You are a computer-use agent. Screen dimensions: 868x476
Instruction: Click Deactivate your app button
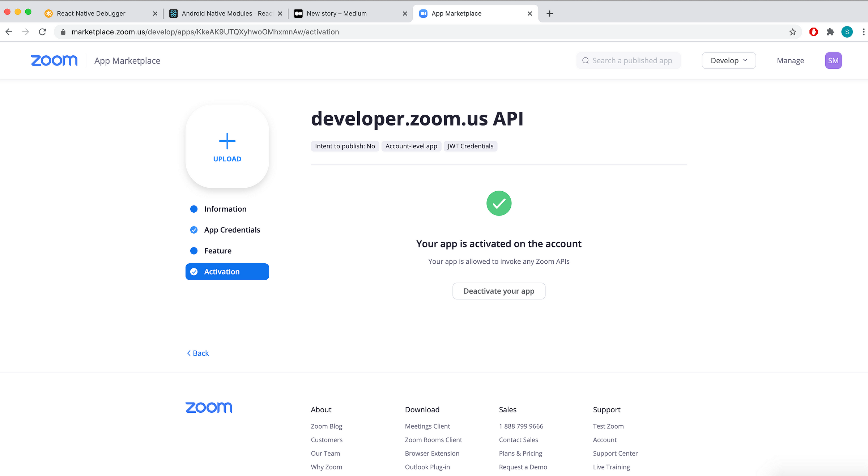pos(498,291)
